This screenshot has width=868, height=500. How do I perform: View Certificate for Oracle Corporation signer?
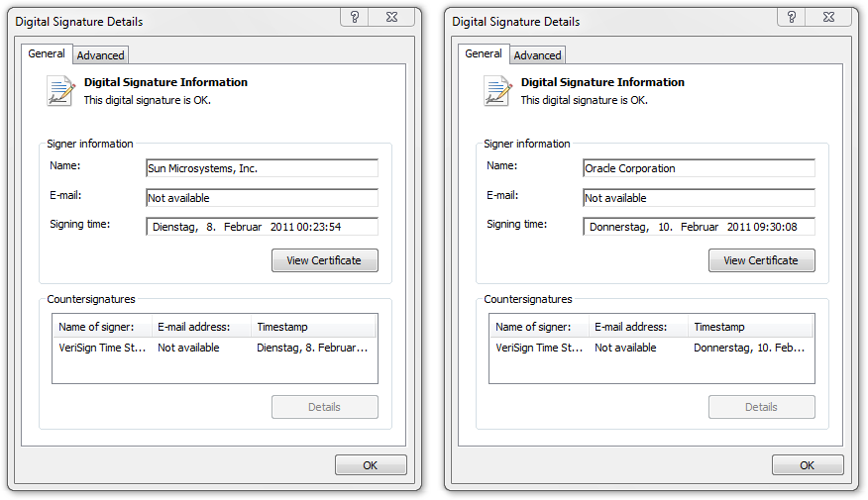[x=761, y=260]
